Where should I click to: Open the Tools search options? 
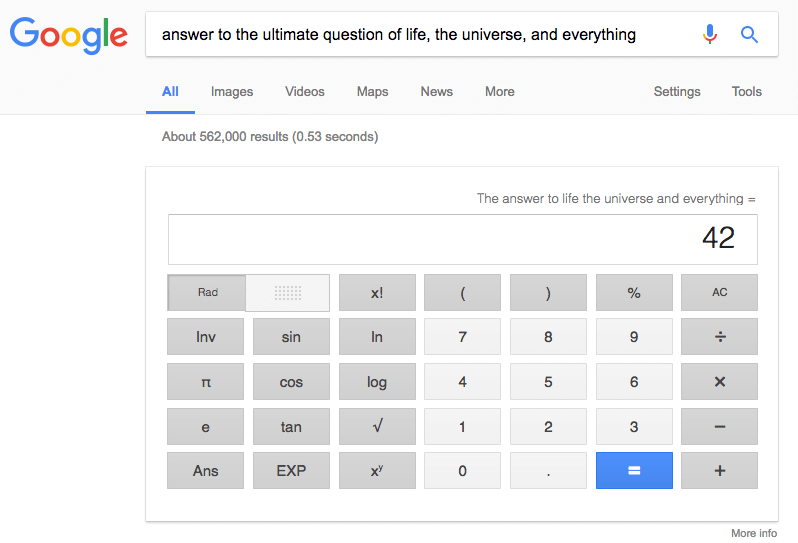pyautogui.click(x=746, y=91)
